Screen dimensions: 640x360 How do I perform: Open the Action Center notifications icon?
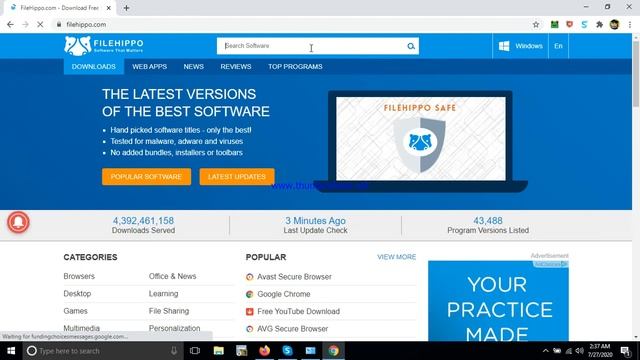625,351
